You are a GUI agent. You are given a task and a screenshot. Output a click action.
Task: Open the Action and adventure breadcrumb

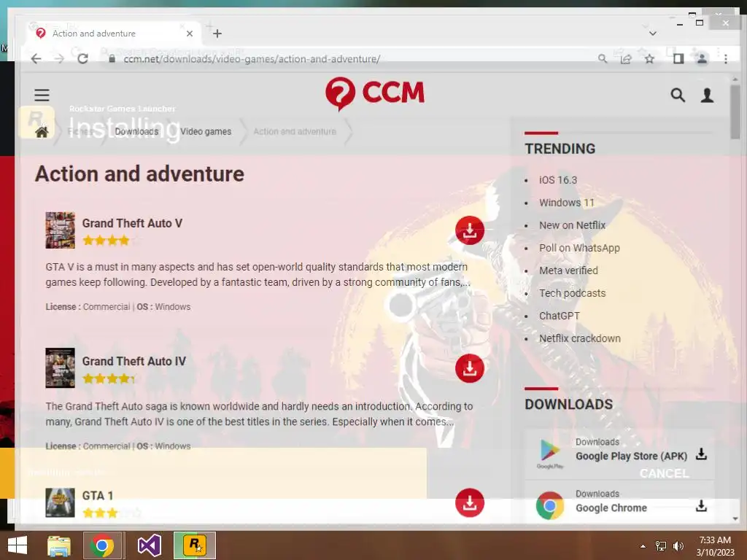tap(295, 131)
